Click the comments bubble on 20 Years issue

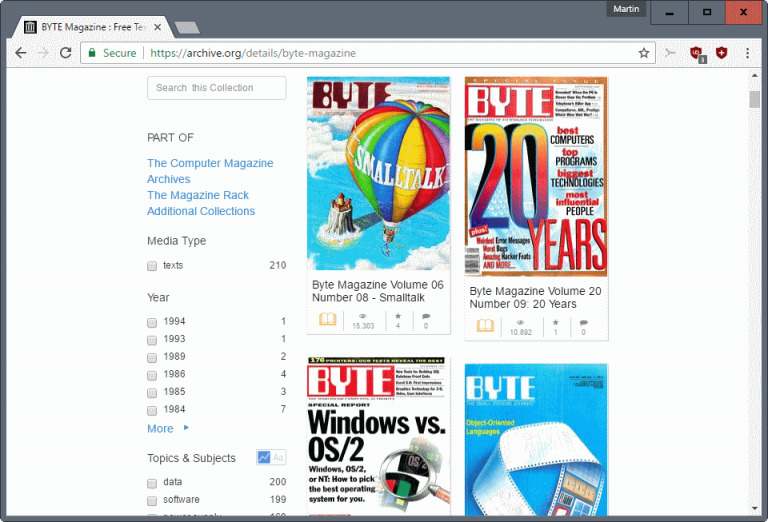point(583,322)
